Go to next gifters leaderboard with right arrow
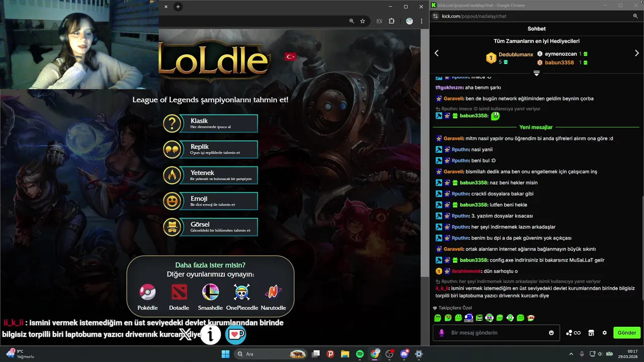Viewport: 644px width, 362px height. (636, 53)
